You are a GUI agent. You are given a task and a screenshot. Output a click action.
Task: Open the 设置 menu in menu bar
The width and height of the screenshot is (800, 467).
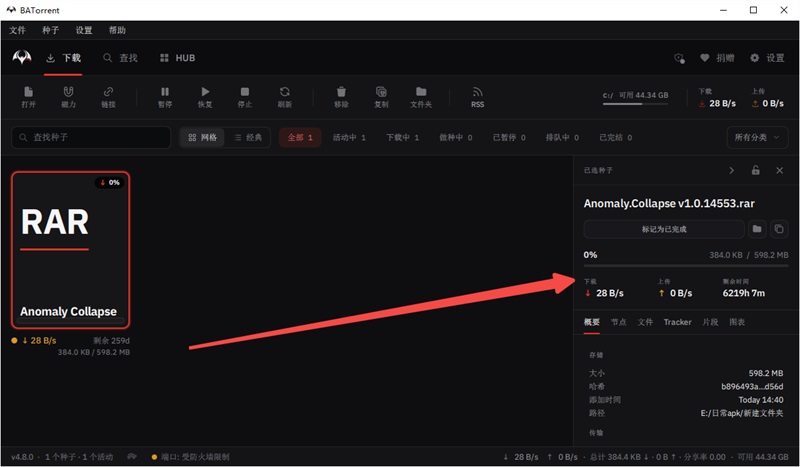(84, 30)
